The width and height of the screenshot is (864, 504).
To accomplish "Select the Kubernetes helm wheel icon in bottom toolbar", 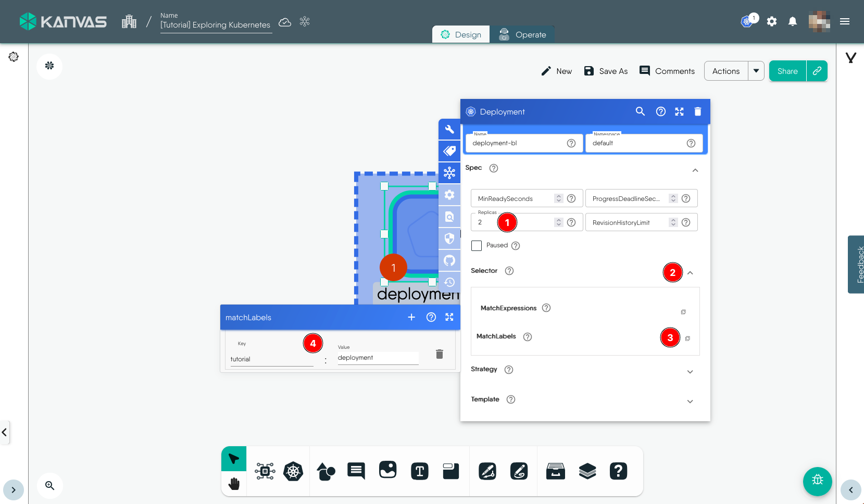I will tap(293, 472).
